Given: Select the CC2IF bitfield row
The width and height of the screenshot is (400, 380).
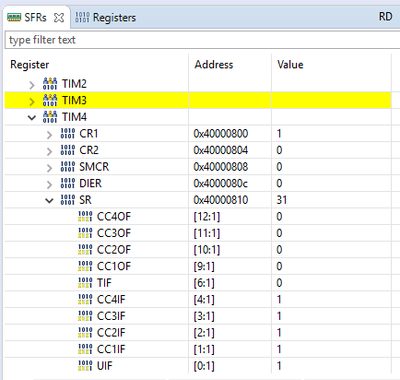Looking at the screenshot, I should click(x=198, y=332).
